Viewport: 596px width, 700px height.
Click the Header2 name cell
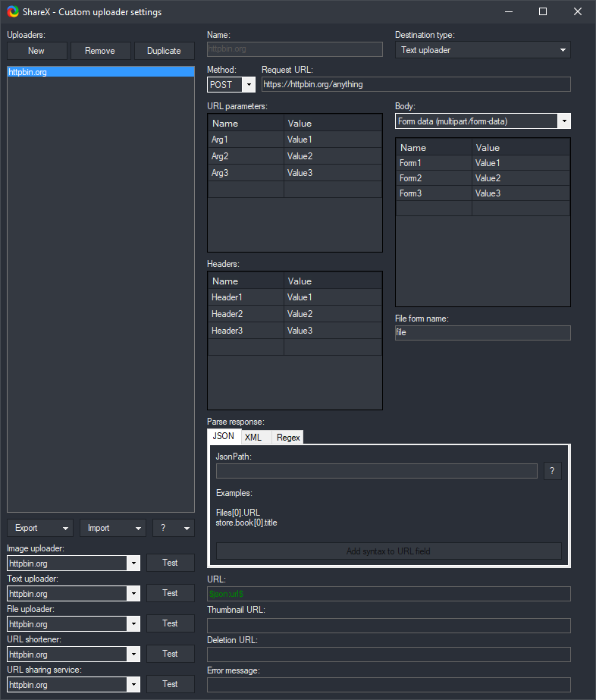coord(246,314)
